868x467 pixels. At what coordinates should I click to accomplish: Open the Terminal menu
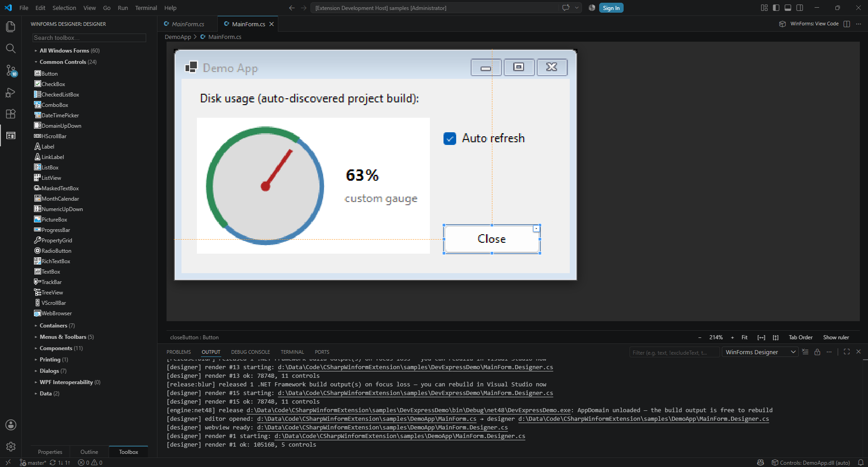click(146, 8)
